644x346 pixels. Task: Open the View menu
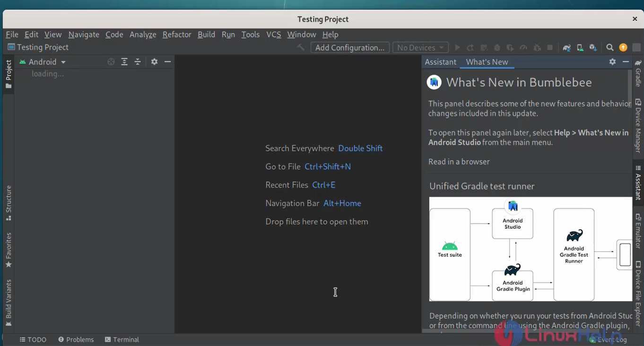53,35
